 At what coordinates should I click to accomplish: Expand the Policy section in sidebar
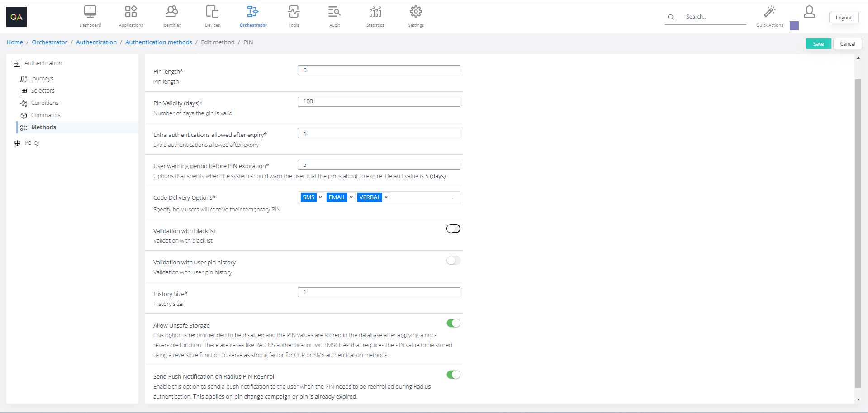pyautogui.click(x=32, y=143)
